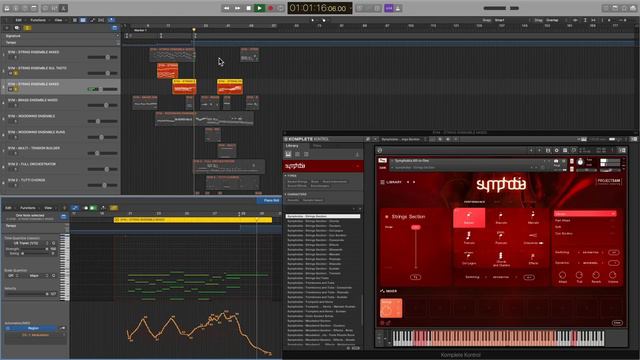Toggle solo on Strings Ensemble Sul Tasto track

pyautogui.click(x=16, y=73)
